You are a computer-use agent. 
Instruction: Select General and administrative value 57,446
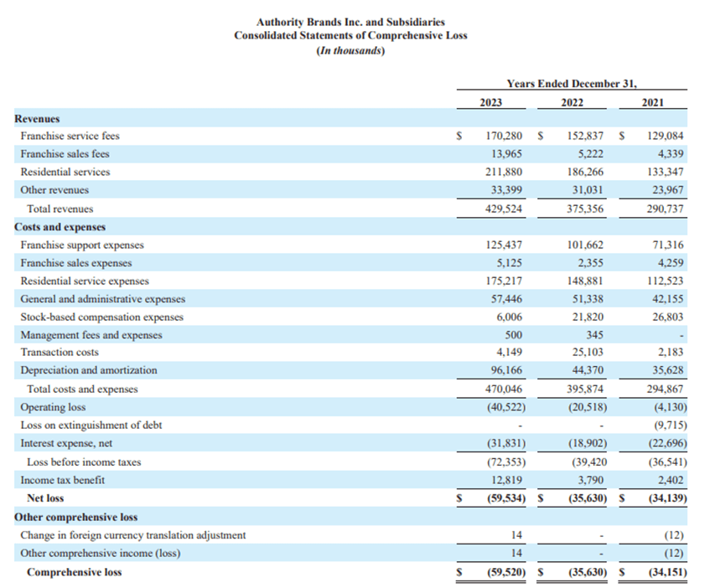(506, 299)
